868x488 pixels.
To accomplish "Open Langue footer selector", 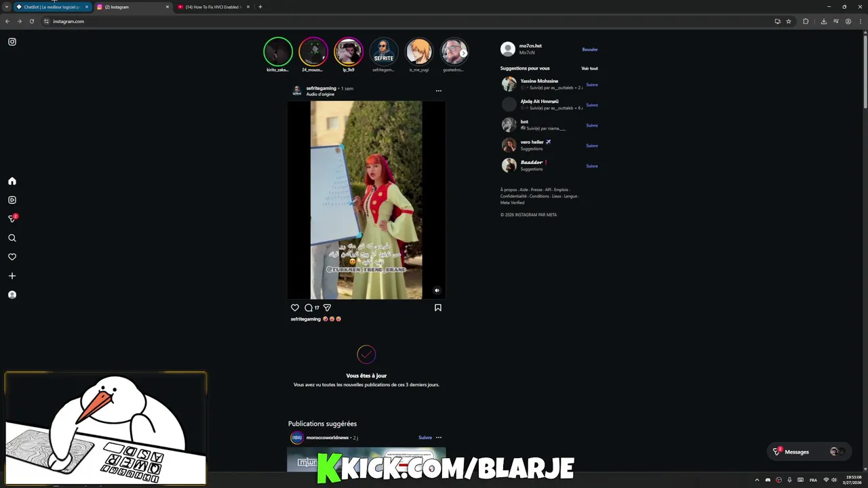I will [x=570, y=197].
